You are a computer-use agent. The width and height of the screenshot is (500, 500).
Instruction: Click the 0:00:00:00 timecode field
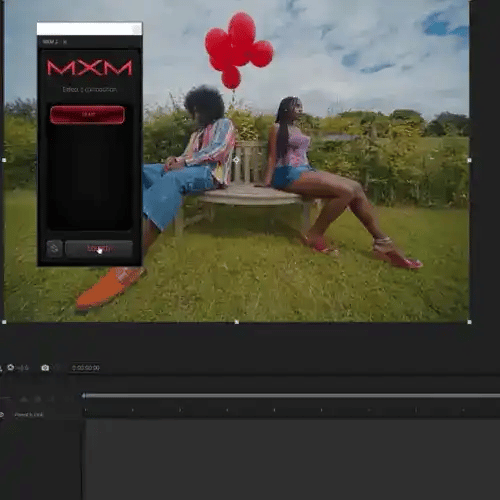tap(86, 368)
